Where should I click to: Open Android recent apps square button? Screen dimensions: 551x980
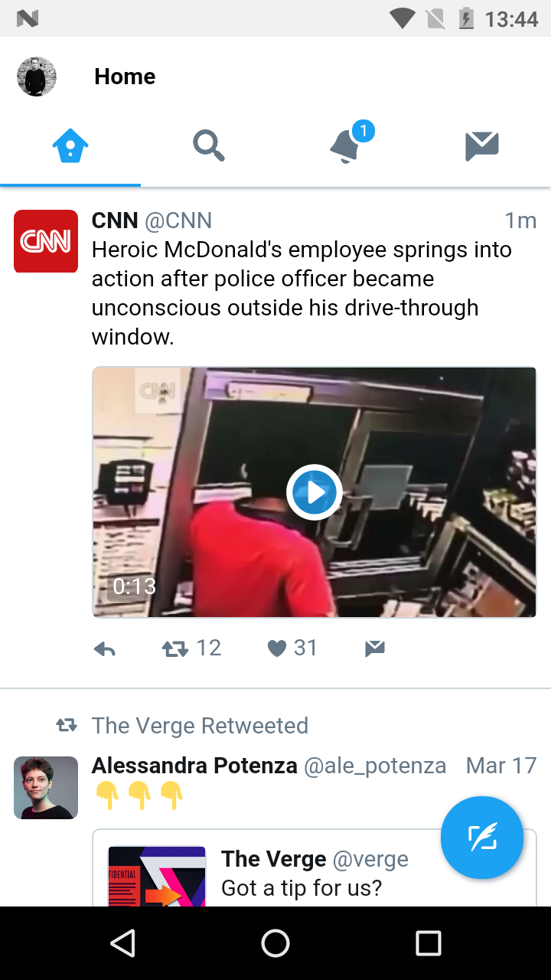(429, 943)
